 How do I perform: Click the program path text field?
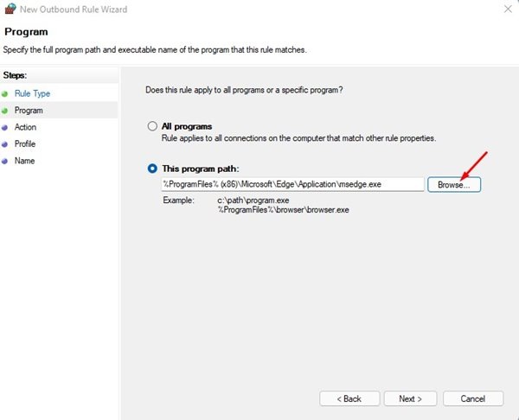[x=292, y=184]
